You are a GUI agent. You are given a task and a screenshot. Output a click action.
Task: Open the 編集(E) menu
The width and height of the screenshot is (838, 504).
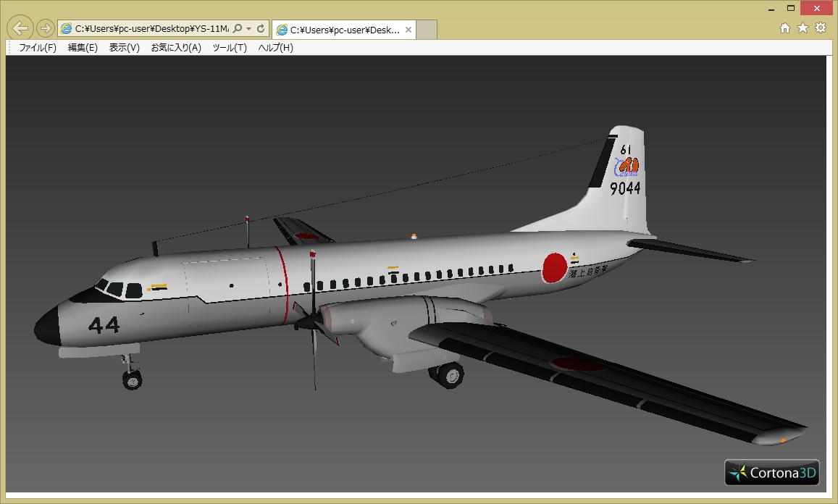click(83, 48)
